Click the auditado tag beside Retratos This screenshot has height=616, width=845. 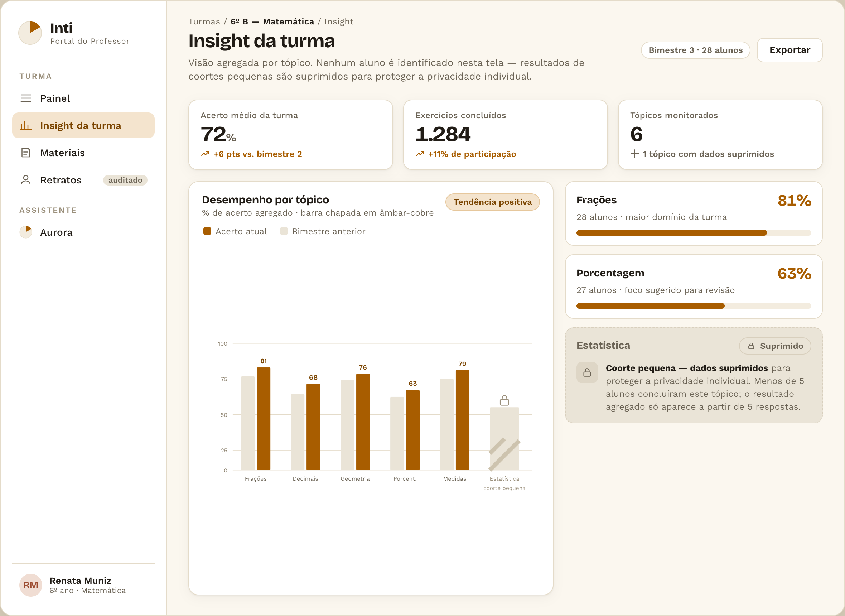pos(125,180)
